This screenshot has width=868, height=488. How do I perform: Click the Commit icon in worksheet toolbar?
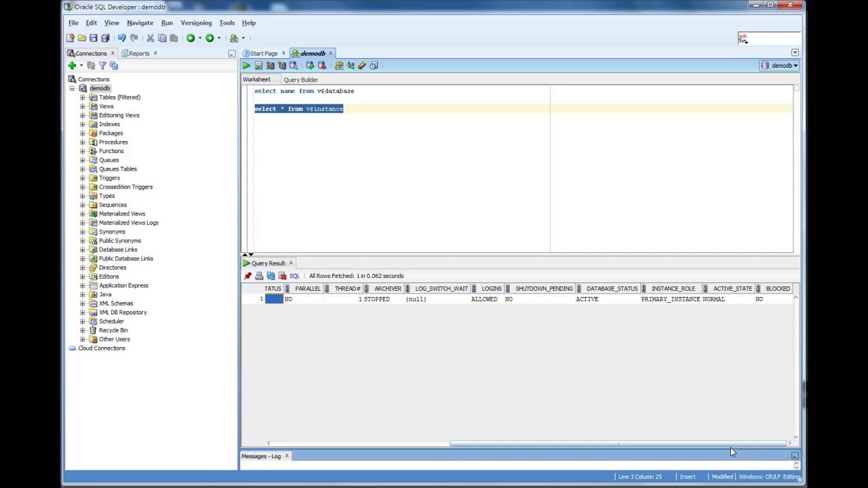pos(310,66)
